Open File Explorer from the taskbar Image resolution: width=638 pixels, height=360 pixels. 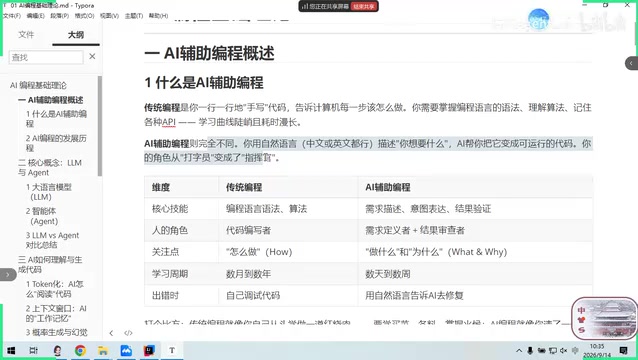tap(103, 350)
